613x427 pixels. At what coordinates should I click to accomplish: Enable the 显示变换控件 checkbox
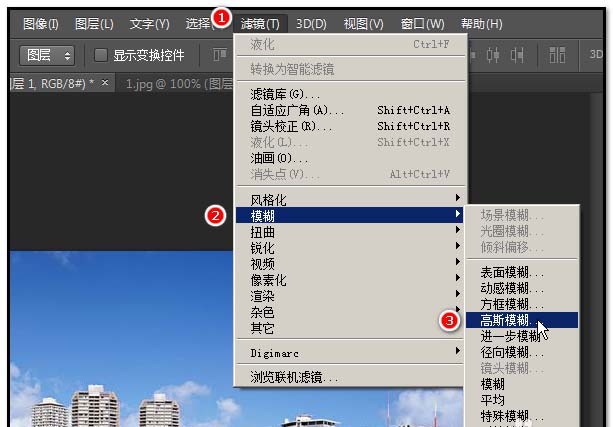[101, 55]
